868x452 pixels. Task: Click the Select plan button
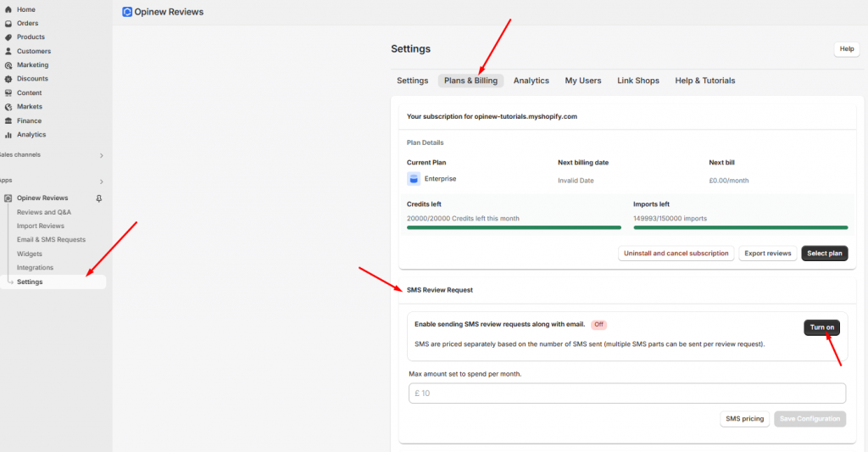pos(824,254)
